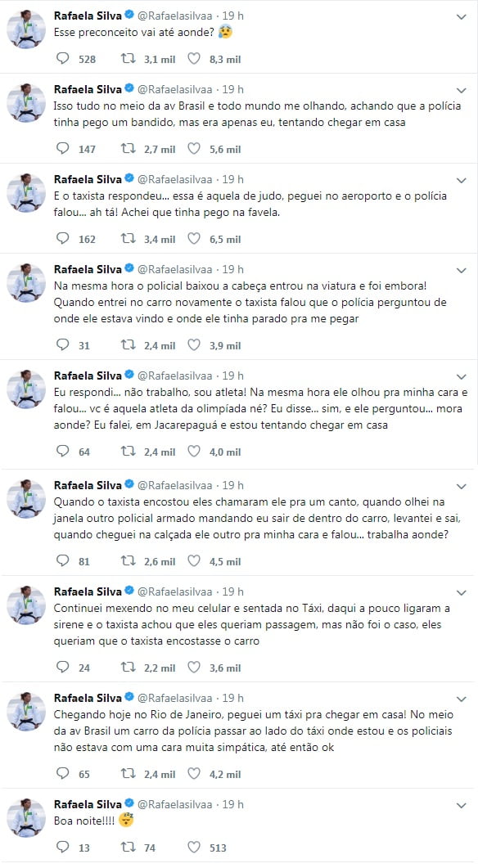
Task: Open Rafaela Silva's profile picture
Action: coord(25,25)
